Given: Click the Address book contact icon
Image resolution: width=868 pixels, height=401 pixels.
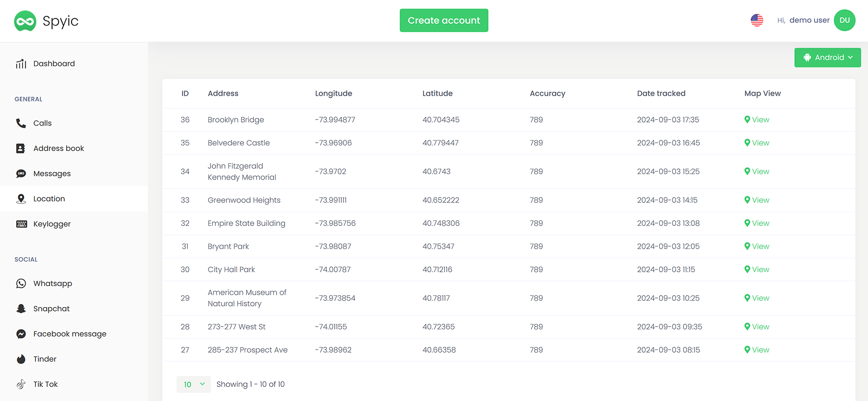Looking at the screenshot, I should 21,148.
